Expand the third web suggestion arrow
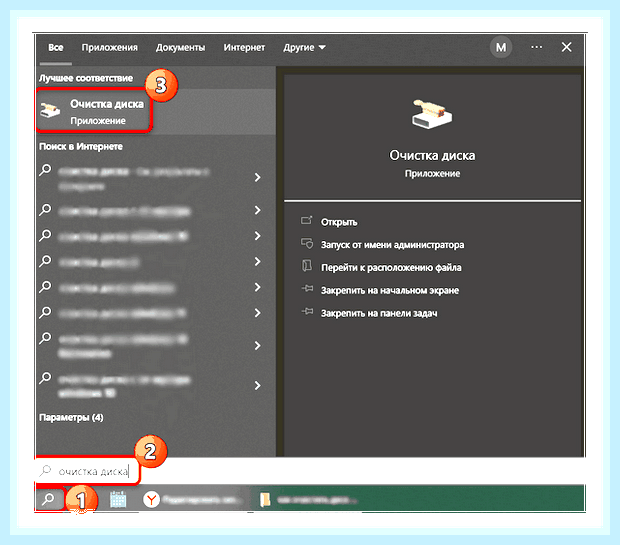 (x=258, y=236)
